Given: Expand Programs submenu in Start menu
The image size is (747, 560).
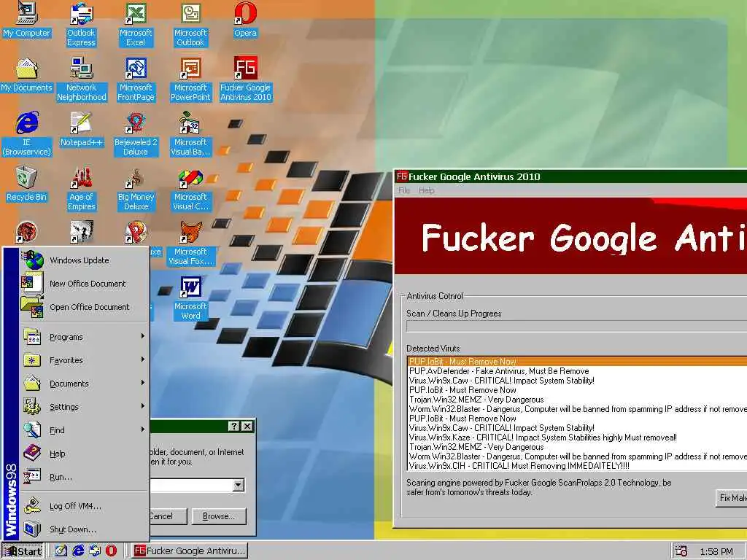Looking at the screenshot, I should [85, 337].
